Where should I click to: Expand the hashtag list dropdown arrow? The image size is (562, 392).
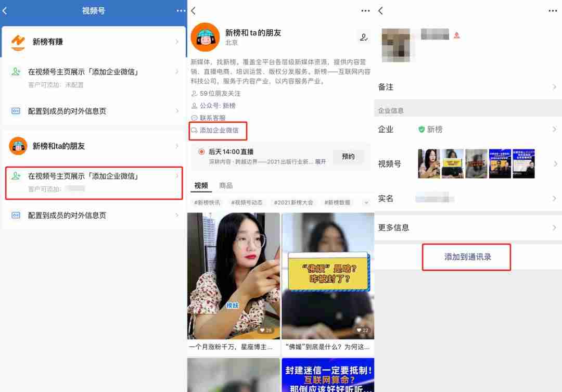click(366, 203)
